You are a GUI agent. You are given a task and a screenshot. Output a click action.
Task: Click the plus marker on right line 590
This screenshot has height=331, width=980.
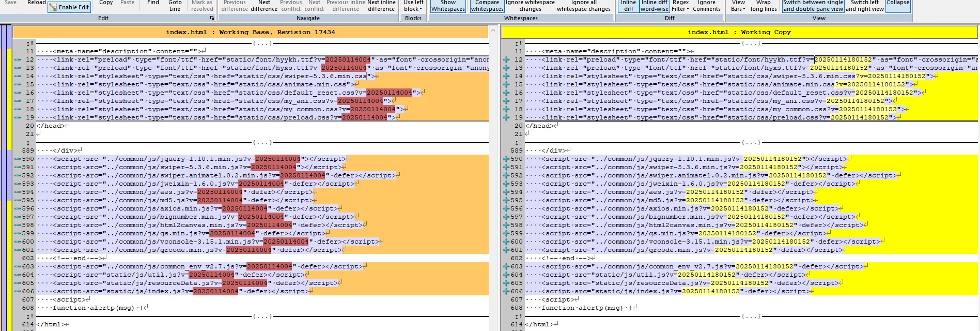click(x=506, y=159)
